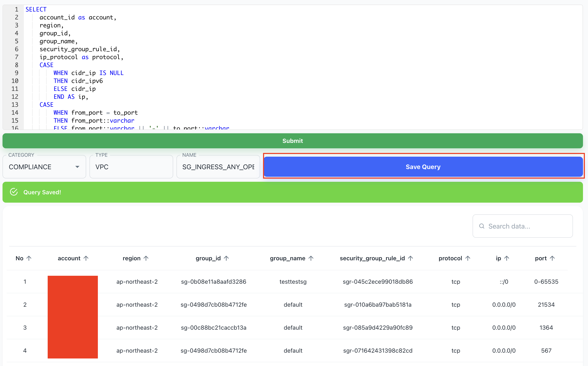Sort by security_group_rule_id arrow

pyautogui.click(x=411, y=258)
